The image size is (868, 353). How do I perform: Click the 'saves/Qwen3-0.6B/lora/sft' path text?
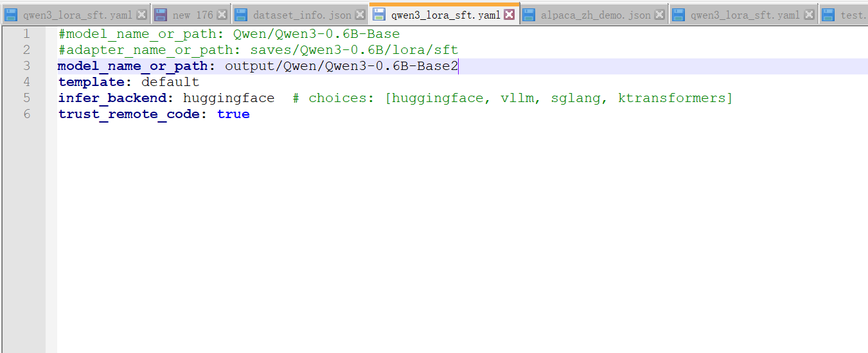tap(354, 50)
